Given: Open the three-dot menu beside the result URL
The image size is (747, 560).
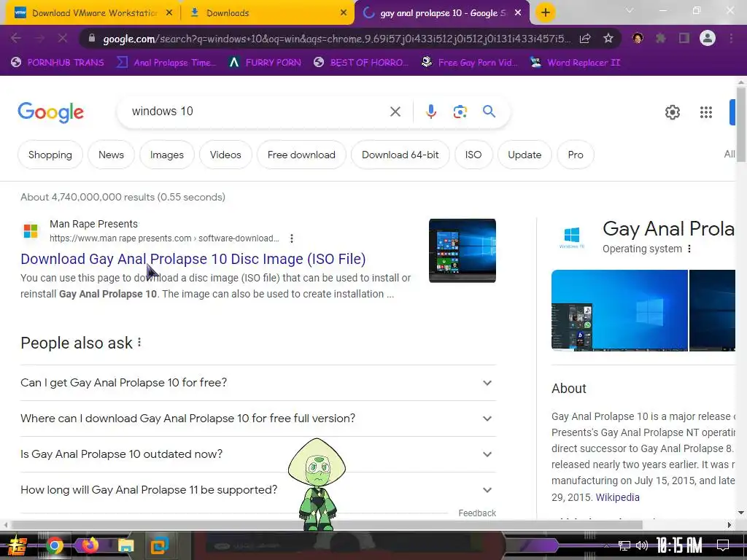Looking at the screenshot, I should point(292,238).
